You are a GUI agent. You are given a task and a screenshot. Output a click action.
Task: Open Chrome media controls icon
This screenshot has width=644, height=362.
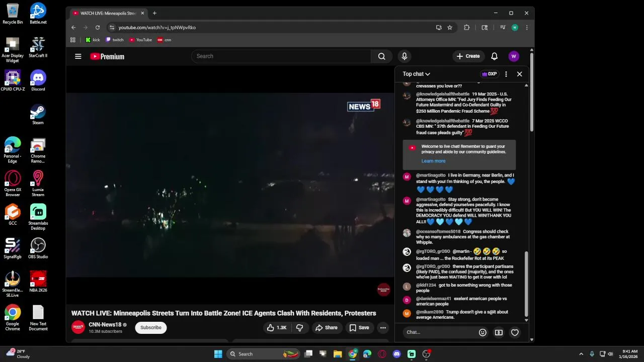502,28
